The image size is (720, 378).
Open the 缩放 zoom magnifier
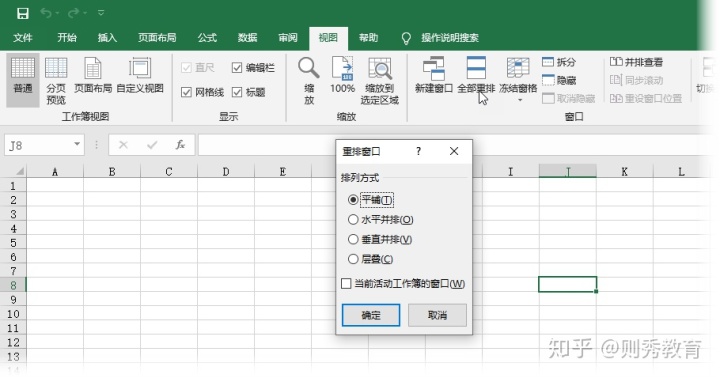[x=309, y=80]
